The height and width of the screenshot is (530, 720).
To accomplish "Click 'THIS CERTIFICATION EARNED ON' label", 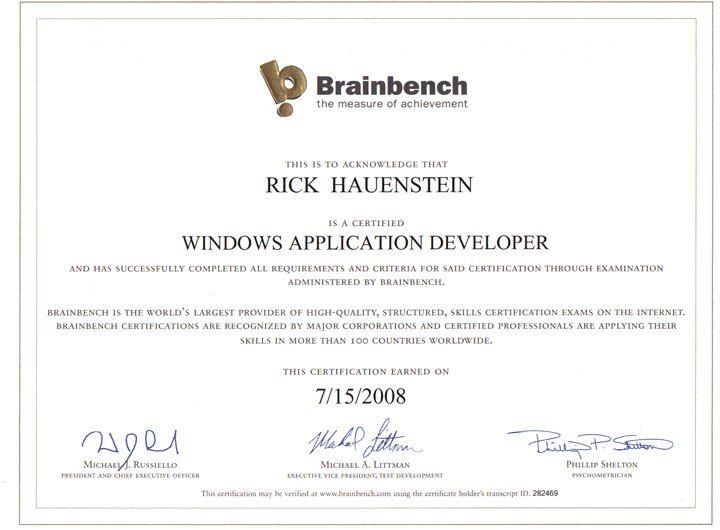I will [x=366, y=372].
